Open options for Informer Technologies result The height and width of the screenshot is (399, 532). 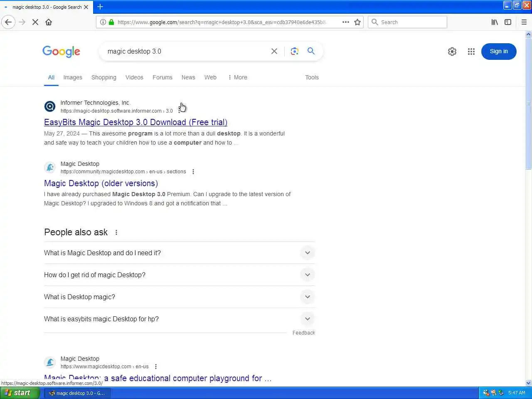[179, 111]
